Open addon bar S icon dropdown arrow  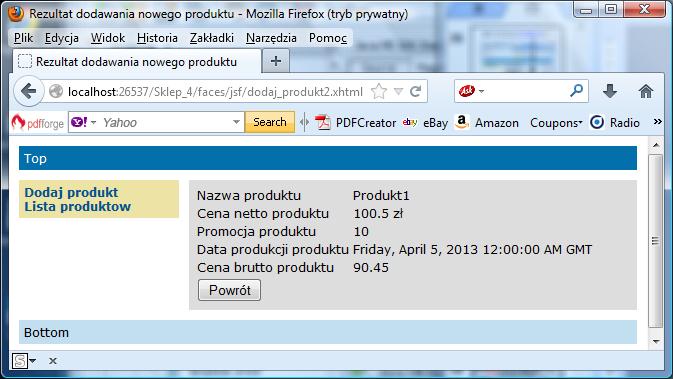coord(33,361)
